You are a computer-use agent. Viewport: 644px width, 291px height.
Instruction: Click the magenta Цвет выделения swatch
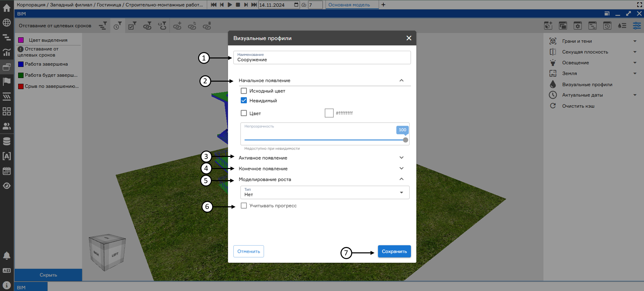click(21, 40)
